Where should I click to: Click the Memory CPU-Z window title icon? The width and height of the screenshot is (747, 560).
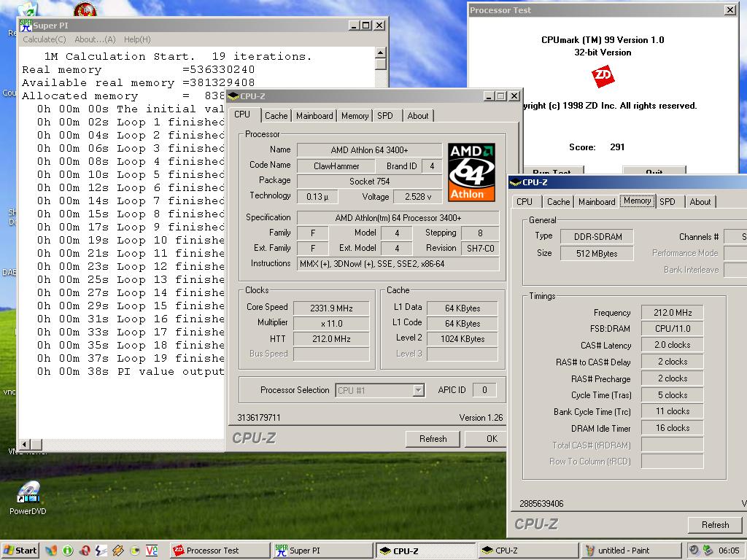click(x=515, y=182)
